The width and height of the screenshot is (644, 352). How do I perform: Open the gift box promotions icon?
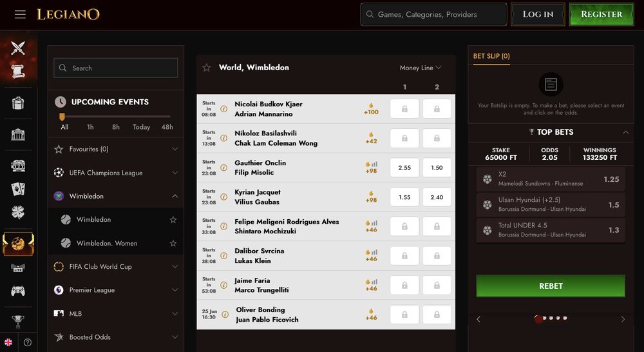point(18,103)
